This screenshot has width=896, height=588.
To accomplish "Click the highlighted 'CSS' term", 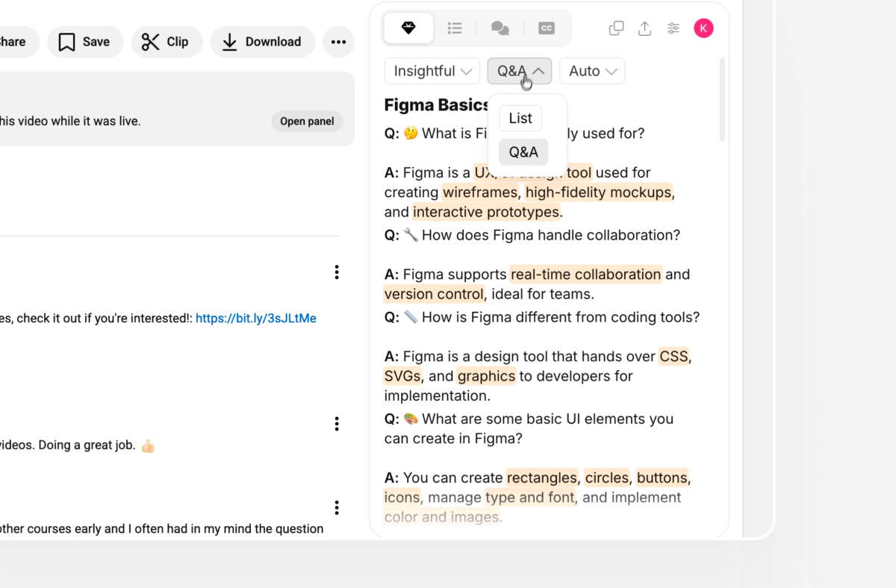I will [x=674, y=356].
